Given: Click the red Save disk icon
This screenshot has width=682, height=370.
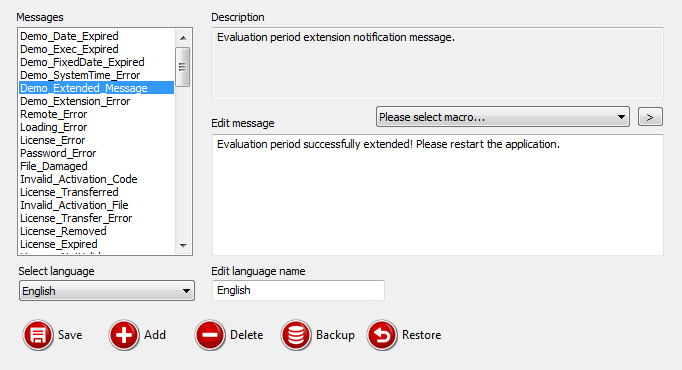Looking at the screenshot, I should (38, 335).
